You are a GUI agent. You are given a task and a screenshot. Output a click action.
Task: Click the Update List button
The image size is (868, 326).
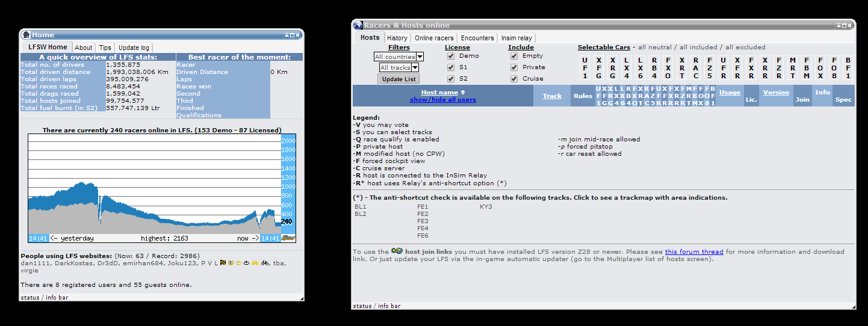pyautogui.click(x=398, y=79)
